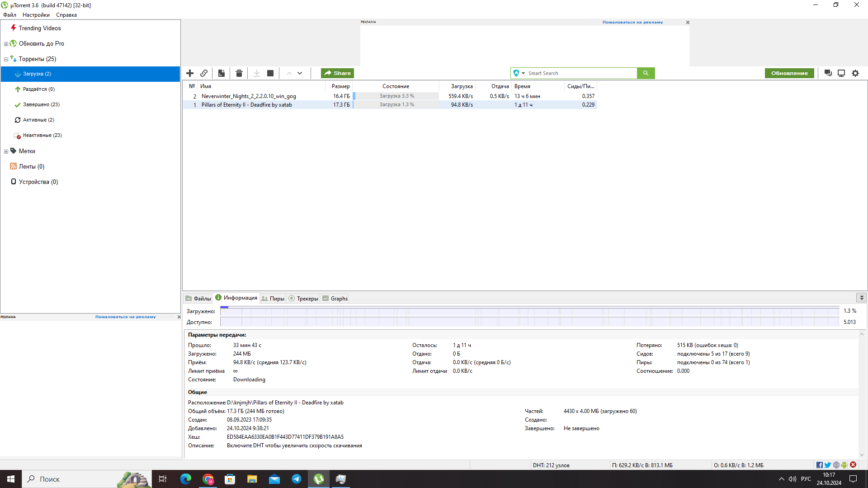Move torrent up in queue
The width and height of the screenshot is (868, 488).
coord(289,73)
